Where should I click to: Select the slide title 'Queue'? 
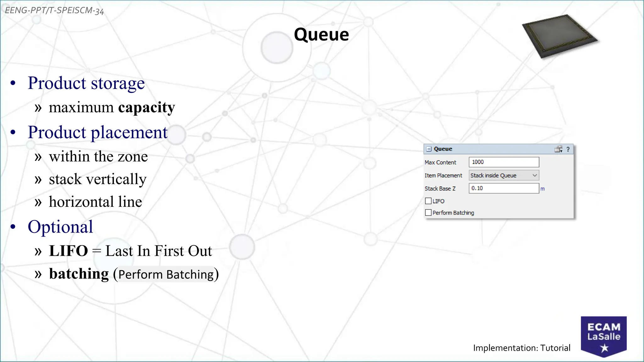click(321, 34)
